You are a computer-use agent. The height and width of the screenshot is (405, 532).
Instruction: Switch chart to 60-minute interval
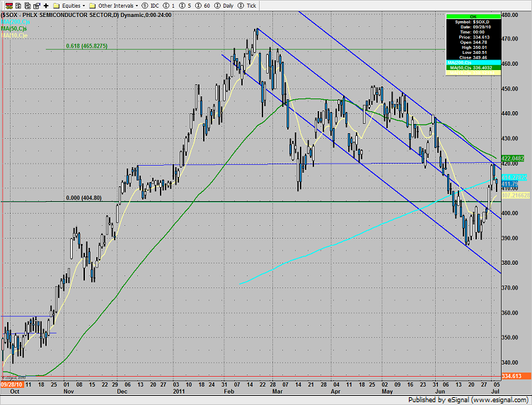202,6
